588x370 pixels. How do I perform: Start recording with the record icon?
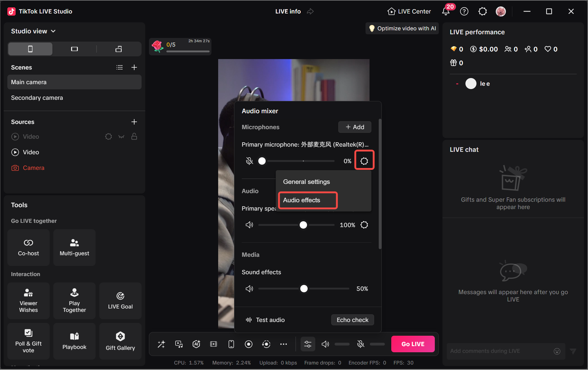(x=248, y=344)
